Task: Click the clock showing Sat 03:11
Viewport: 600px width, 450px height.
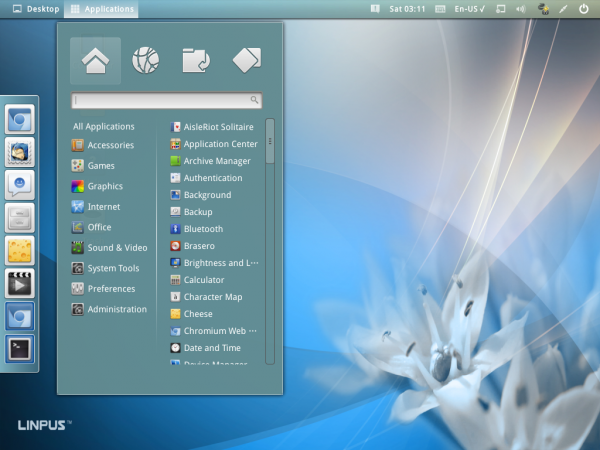Action: coord(407,9)
